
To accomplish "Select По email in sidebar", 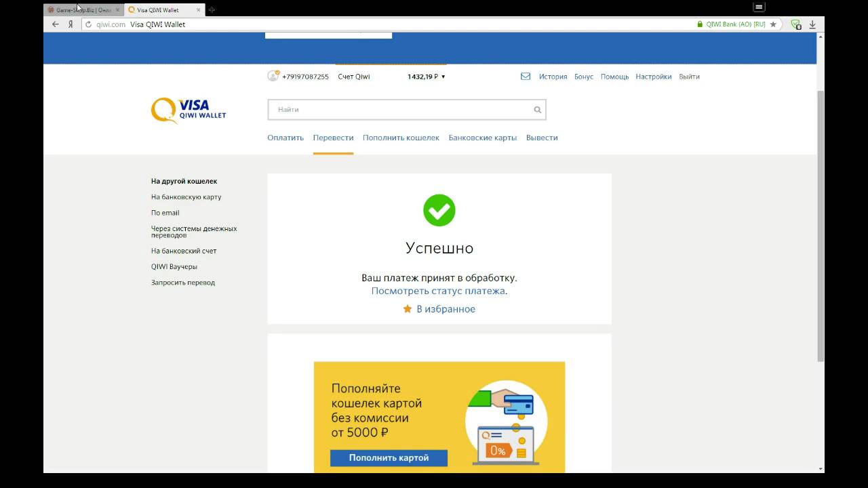I will tap(165, 213).
